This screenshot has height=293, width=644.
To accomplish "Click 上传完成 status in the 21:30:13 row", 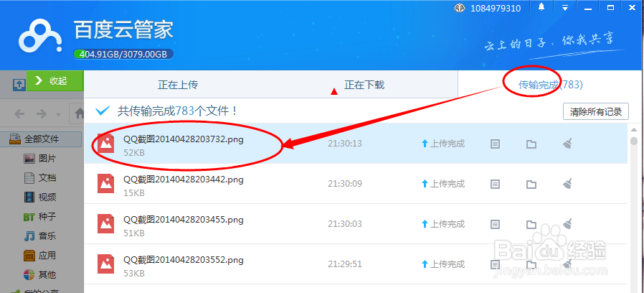I will click(x=443, y=144).
